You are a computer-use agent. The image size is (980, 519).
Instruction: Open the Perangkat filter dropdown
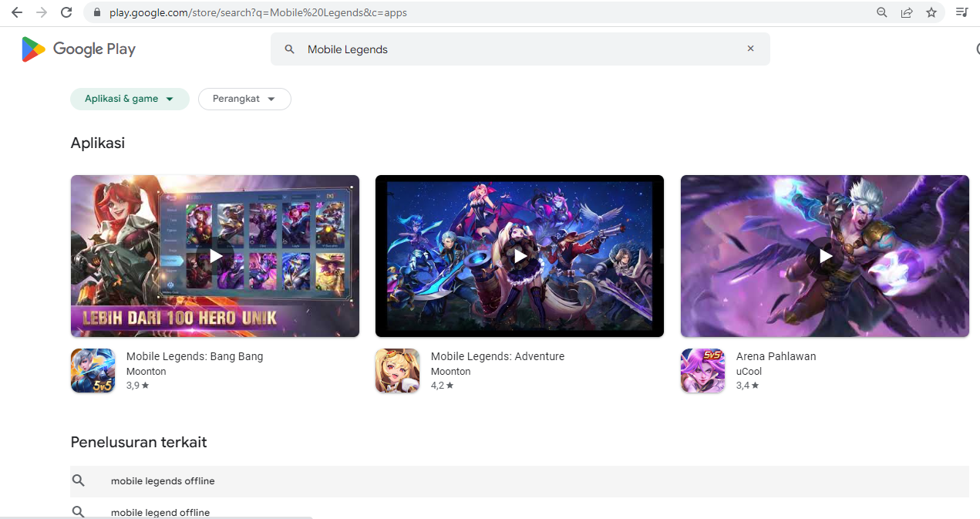click(x=244, y=99)
